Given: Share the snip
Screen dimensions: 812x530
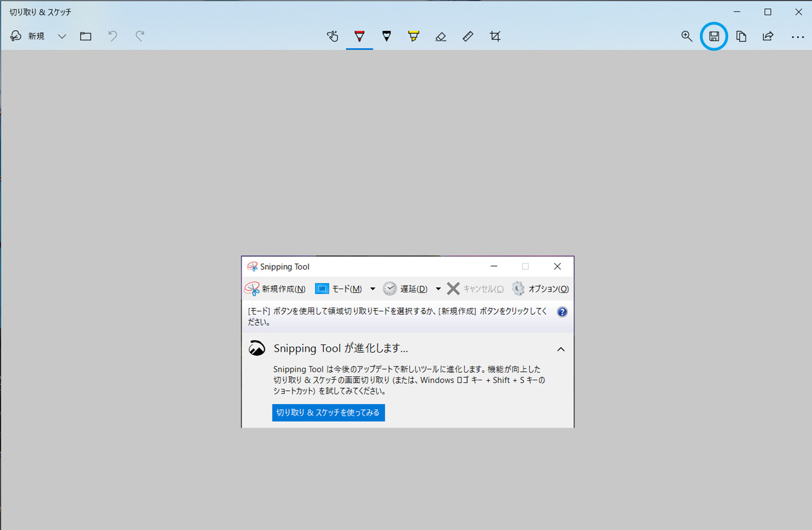Looking at the screenshot, I should click(x=768, y=36).
